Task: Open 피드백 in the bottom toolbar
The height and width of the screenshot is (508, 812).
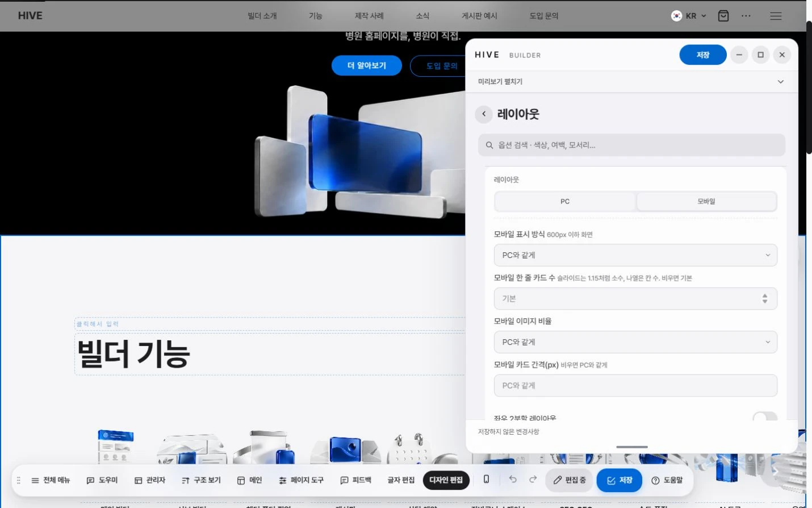Action: pyautogui.click(x=355, y=480)
